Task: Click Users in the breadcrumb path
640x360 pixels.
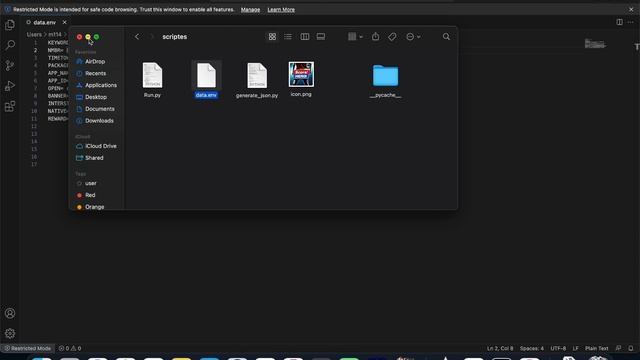Action: pos(34,35)
